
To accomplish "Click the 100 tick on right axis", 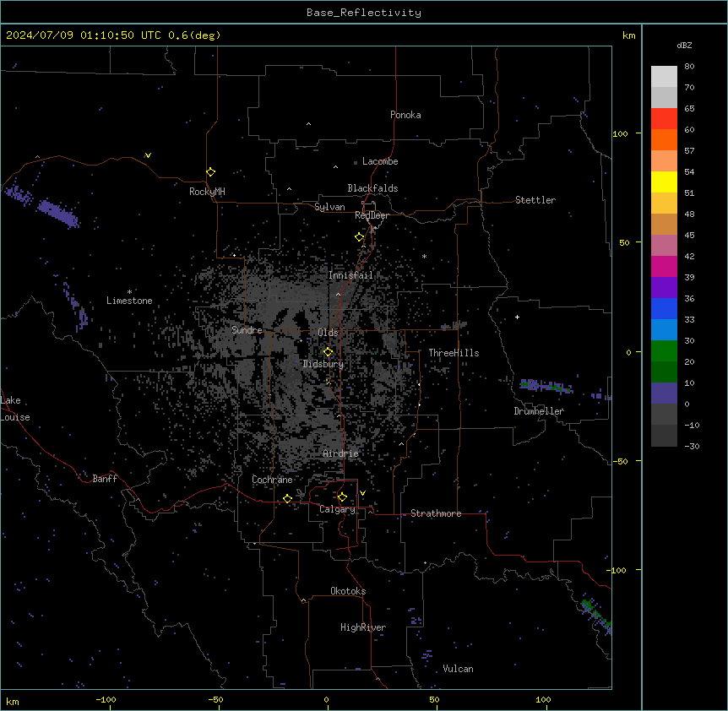I will [620, 133].
